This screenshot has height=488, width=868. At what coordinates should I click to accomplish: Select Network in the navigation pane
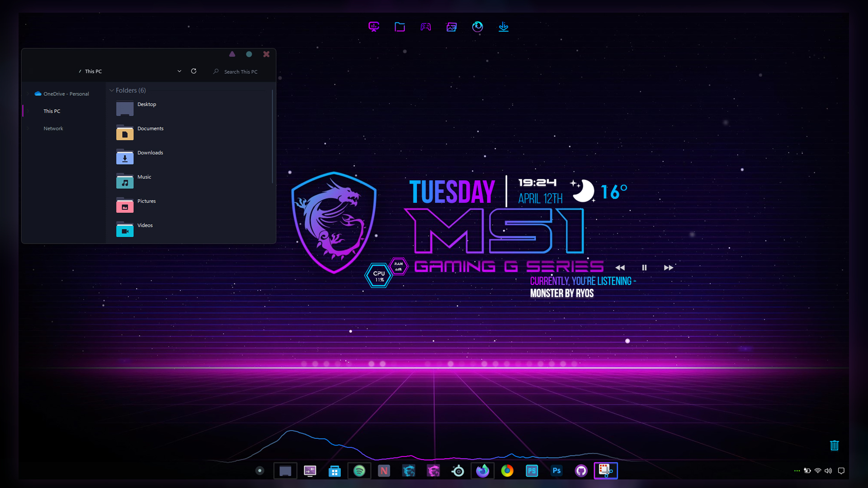pos(53,128)
